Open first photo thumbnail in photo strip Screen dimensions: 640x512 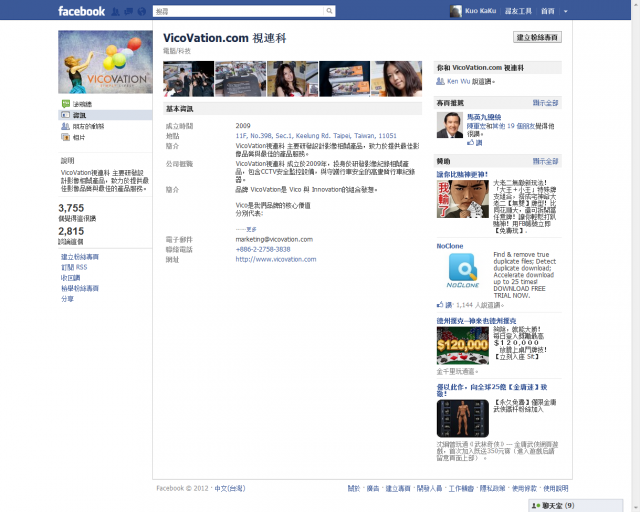click(x=189, y=79)
